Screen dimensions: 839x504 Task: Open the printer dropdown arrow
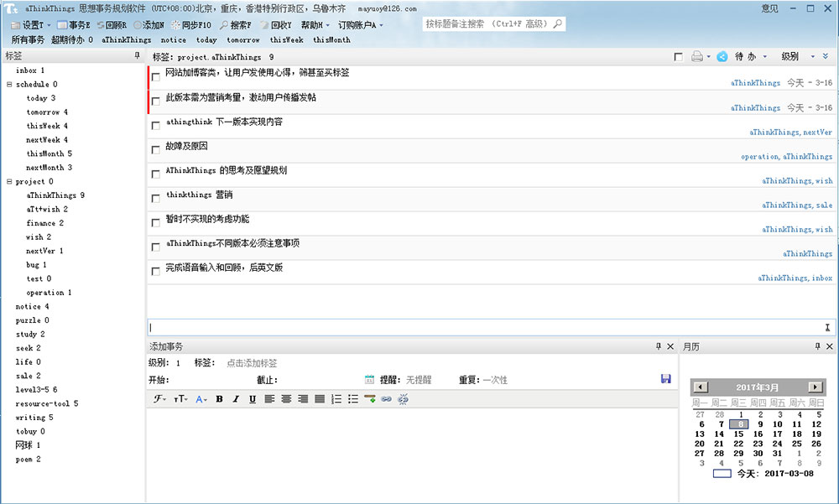(x=708, y=56)
